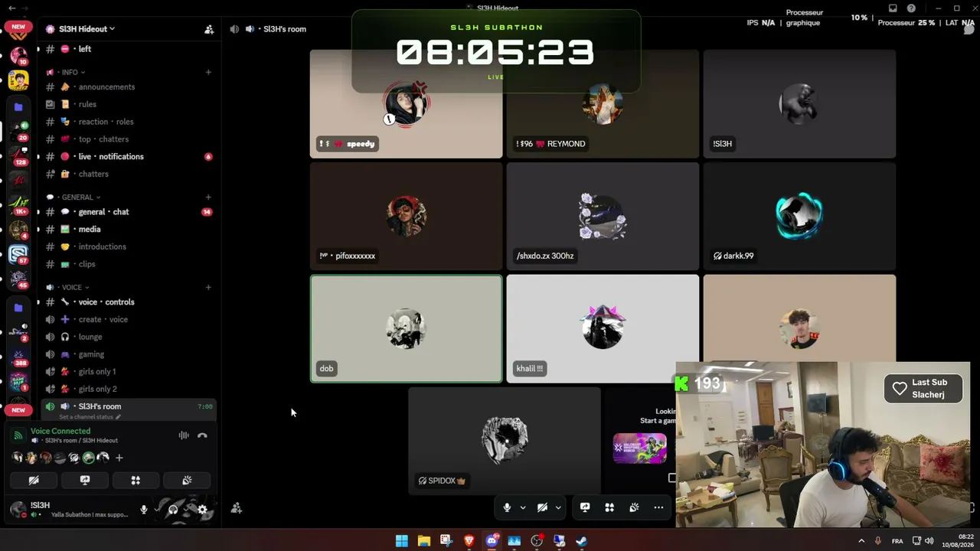Viewport: 980px width, 551px height.
Task: Focus the dob participant tile
Action: click(x=406, y=328)
